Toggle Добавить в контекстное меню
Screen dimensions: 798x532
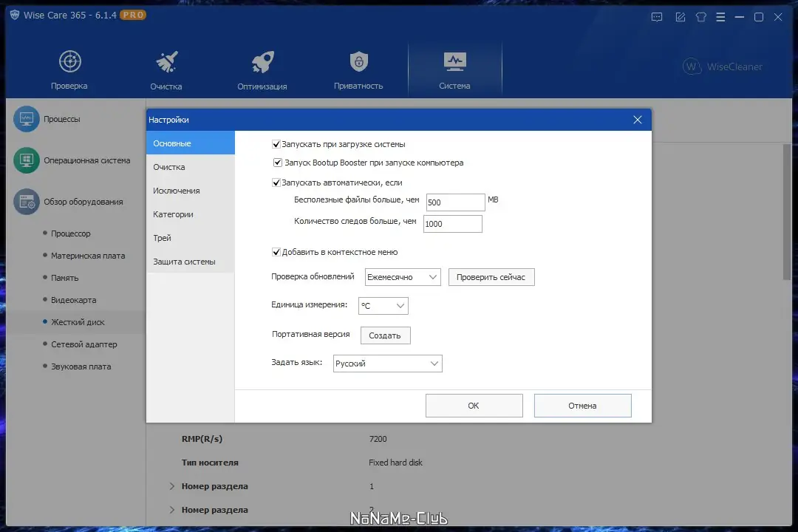pos(278,251)
